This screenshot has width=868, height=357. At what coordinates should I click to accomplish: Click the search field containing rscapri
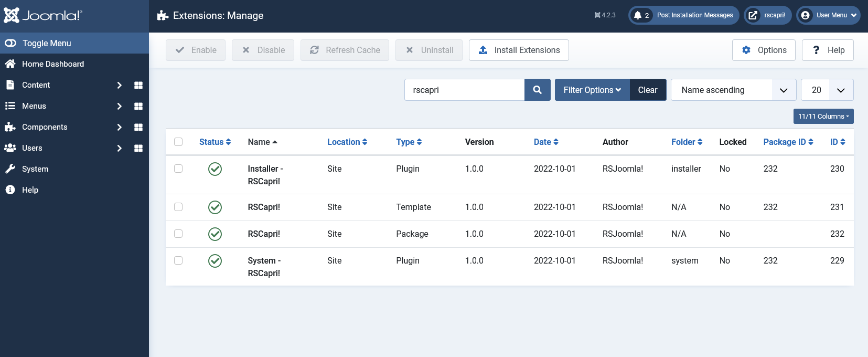pos(464,90)
